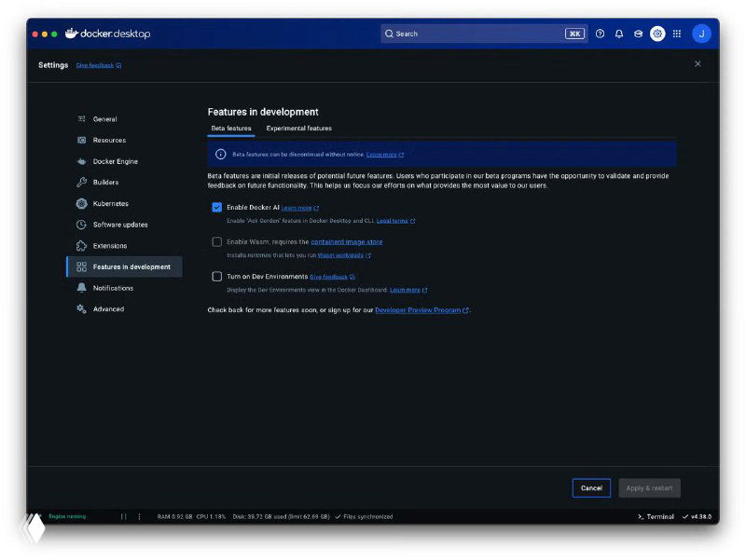Disable the Enable Docker AI checkbox

(216, 207)
